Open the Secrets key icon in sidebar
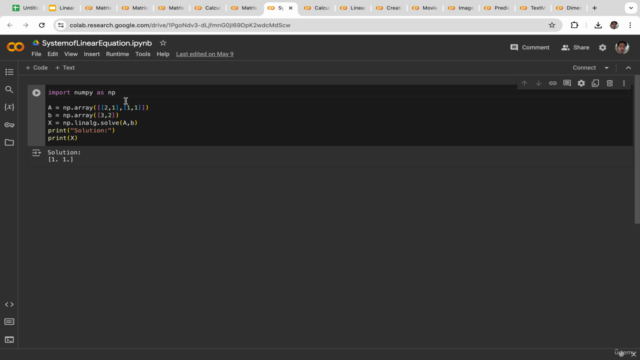 pos(9,125)
